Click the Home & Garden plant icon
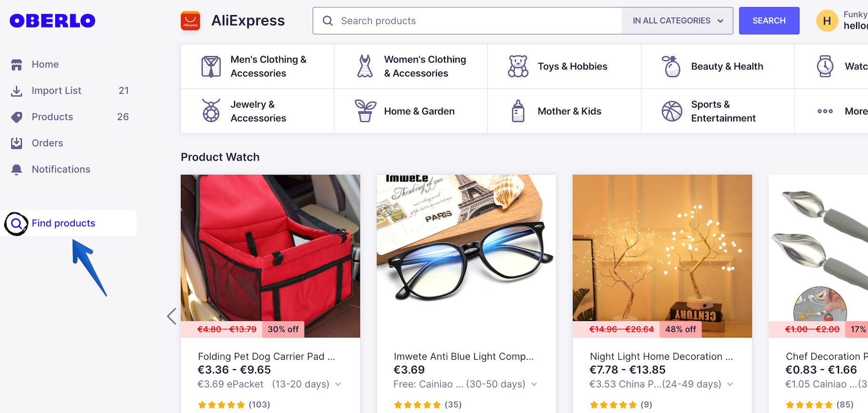This screenshot has height=413, width=868. point(365,111)
